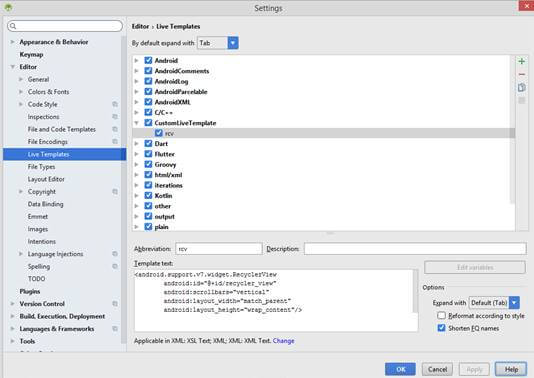The width and height of the screenshot is (534, 378).
Task: Focus the settings search field
Action: pos(65,26)
